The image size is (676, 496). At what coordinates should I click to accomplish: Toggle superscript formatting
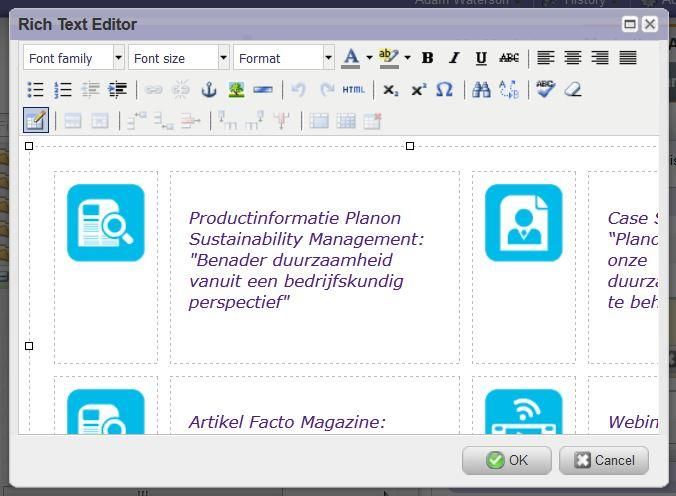[418, 90]
